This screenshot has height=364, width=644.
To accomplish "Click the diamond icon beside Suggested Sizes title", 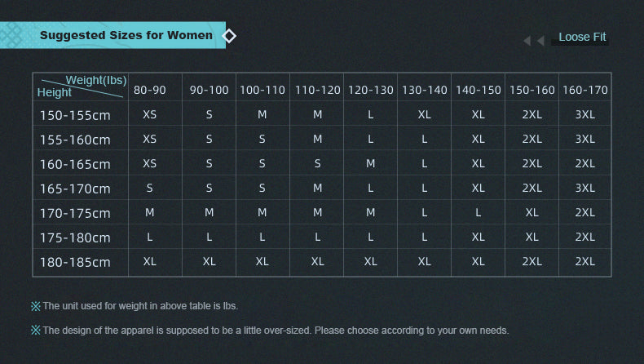I will [x=229, y=36].
